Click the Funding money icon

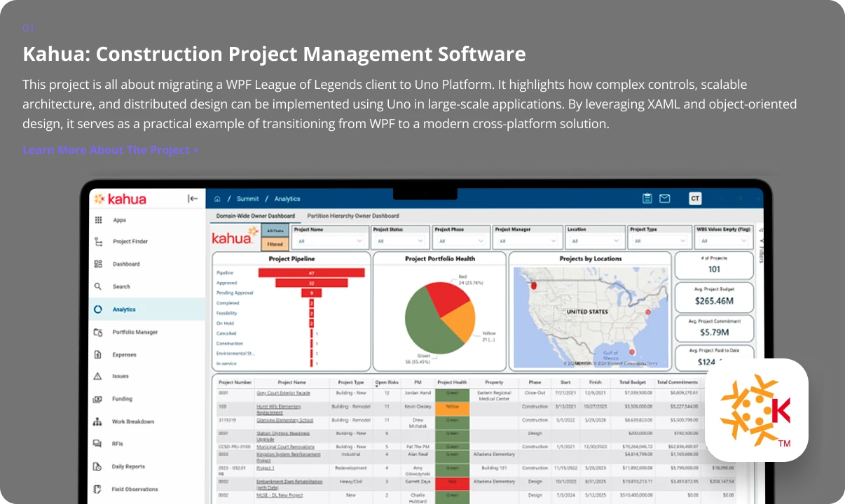(x=98, y=398)
